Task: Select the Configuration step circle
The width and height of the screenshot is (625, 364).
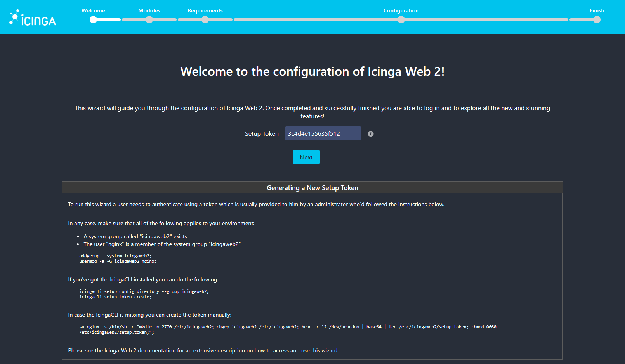Action: (401, 19)
